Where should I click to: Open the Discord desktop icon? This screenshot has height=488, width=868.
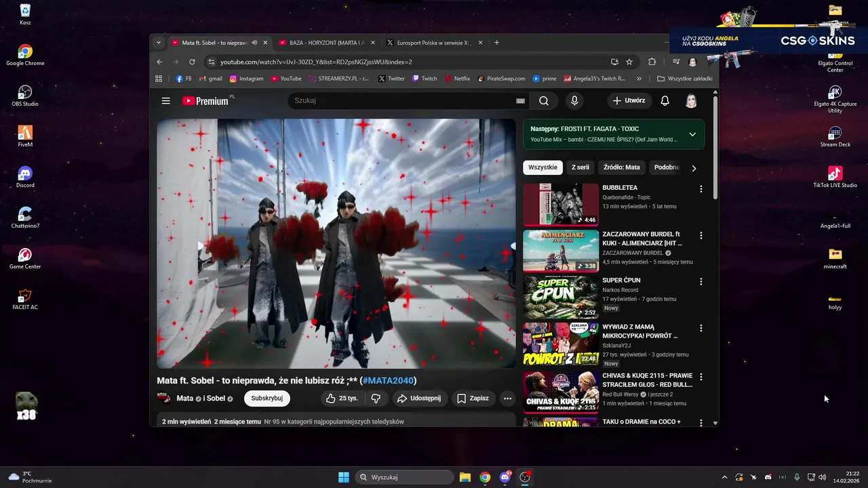tap(25, 177)
